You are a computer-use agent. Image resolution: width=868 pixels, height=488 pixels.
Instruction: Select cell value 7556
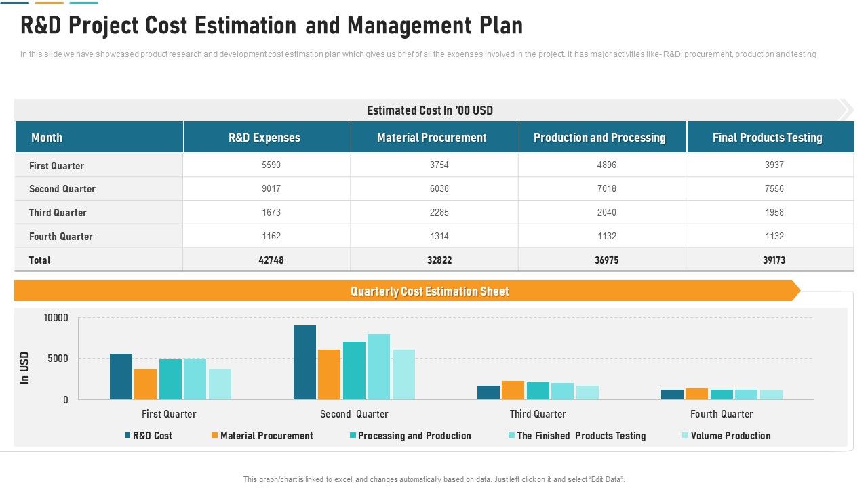point(774,188)
